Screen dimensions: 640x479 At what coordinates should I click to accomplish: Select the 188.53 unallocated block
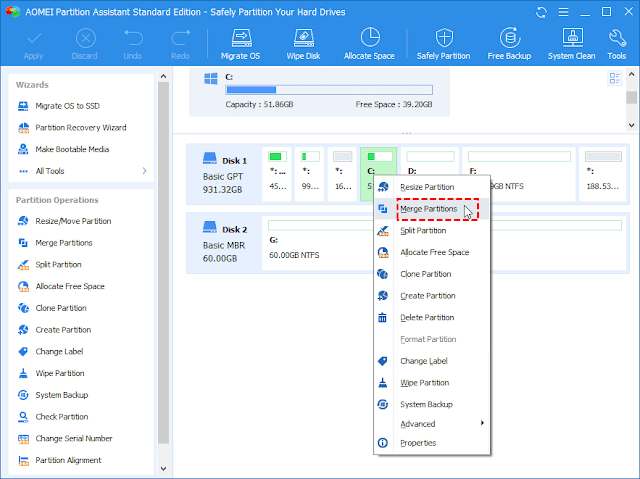click(x=603, y=174)
